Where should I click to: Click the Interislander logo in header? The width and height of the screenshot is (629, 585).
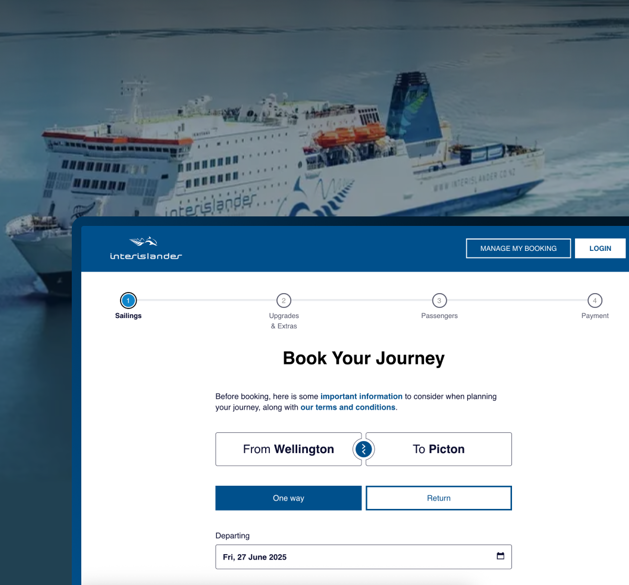pyautogui.click(x=146, y=248)
